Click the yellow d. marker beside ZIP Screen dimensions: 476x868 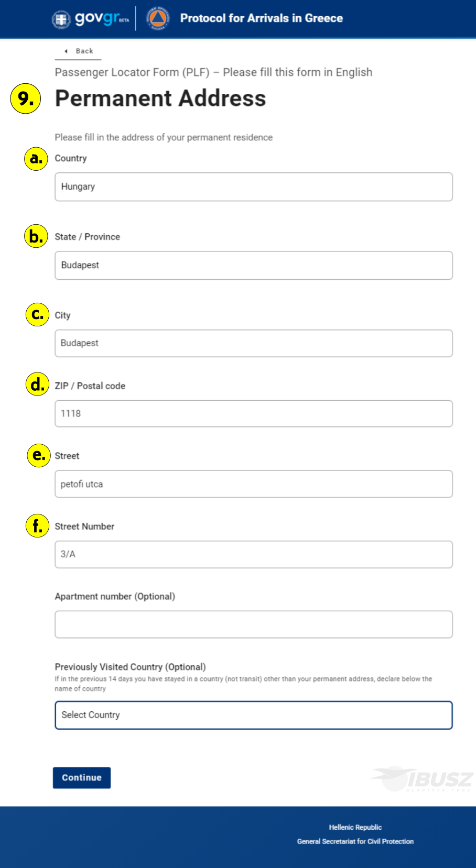click(37, 384)
